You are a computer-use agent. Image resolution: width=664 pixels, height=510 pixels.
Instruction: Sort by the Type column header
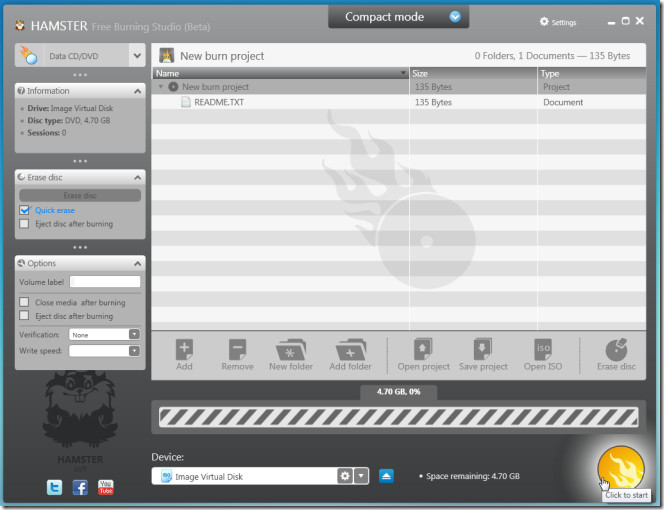click(592, 73)
